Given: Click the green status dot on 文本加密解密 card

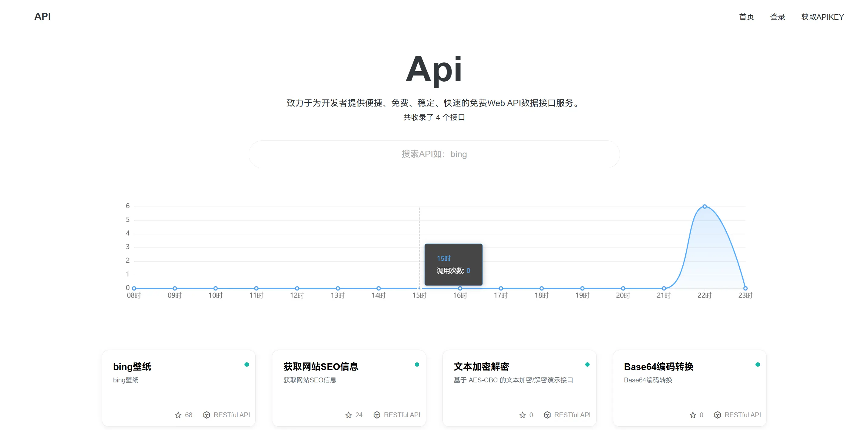Looking at the screenshot, I should (x=588, y=364).
